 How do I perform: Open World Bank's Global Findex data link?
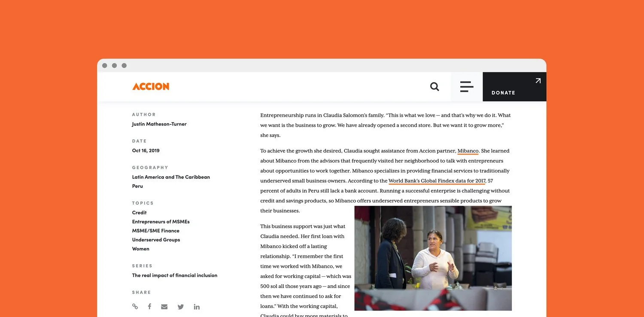coord(437,181)
